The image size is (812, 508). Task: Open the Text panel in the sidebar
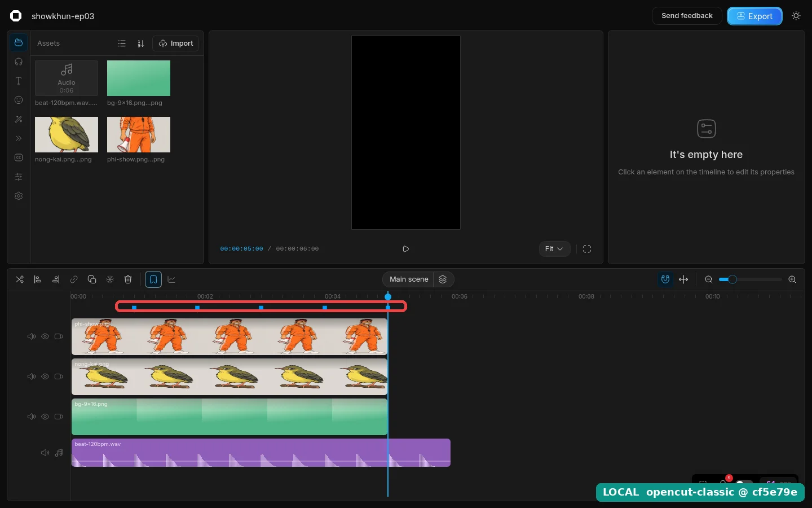(19, 81)
